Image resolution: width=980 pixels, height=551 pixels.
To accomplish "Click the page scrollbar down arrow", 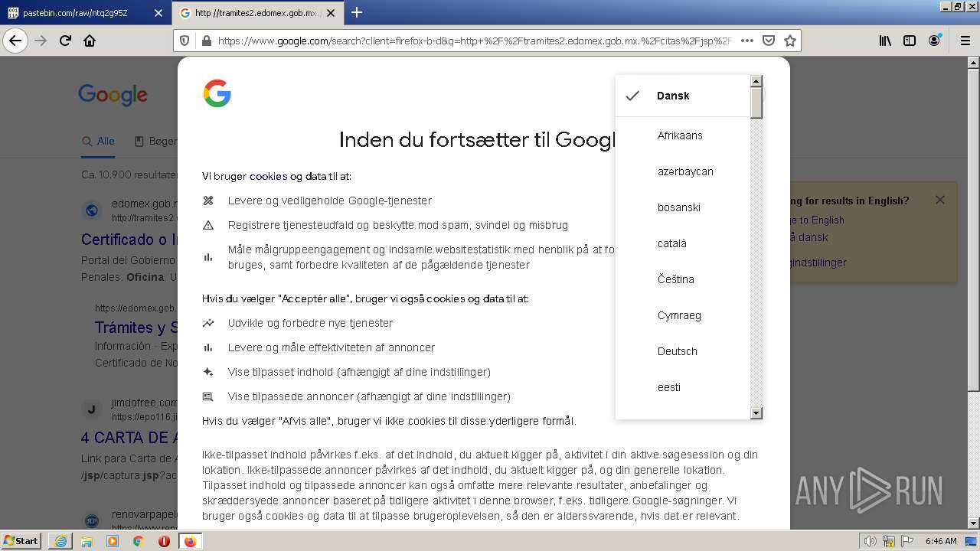I will tap(973, 523).
